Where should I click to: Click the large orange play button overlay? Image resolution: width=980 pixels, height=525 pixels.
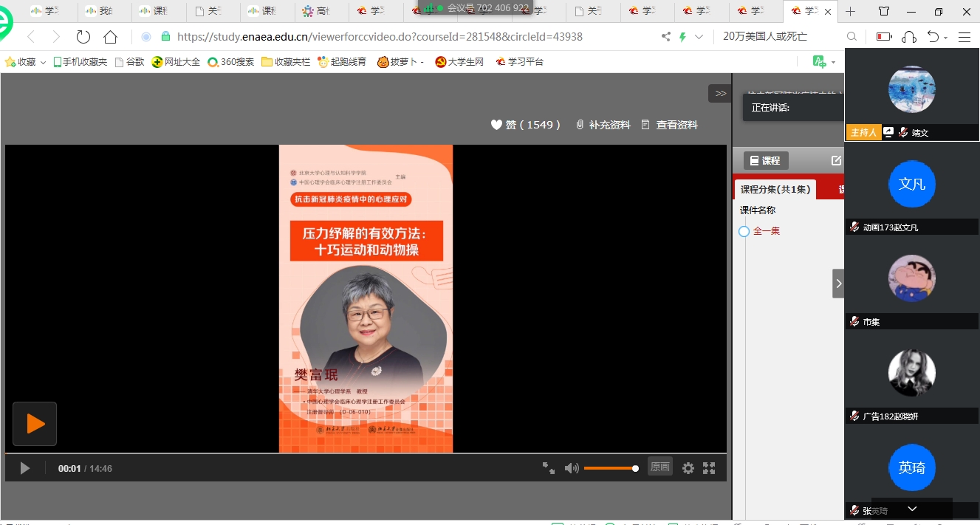coord(35,424)
